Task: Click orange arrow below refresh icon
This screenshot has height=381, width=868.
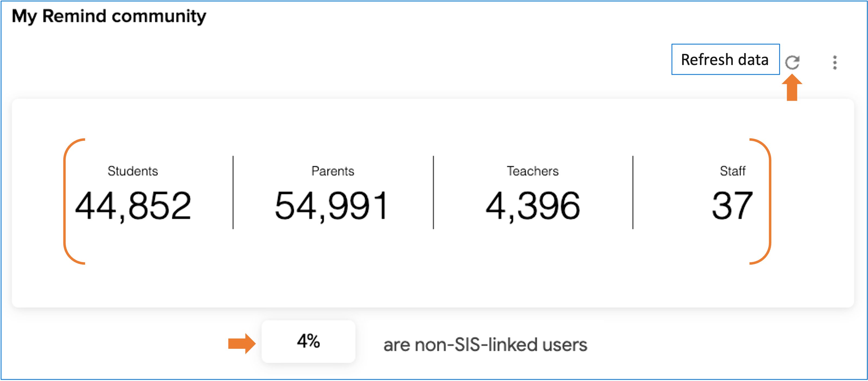Action: tap(792, 88)
